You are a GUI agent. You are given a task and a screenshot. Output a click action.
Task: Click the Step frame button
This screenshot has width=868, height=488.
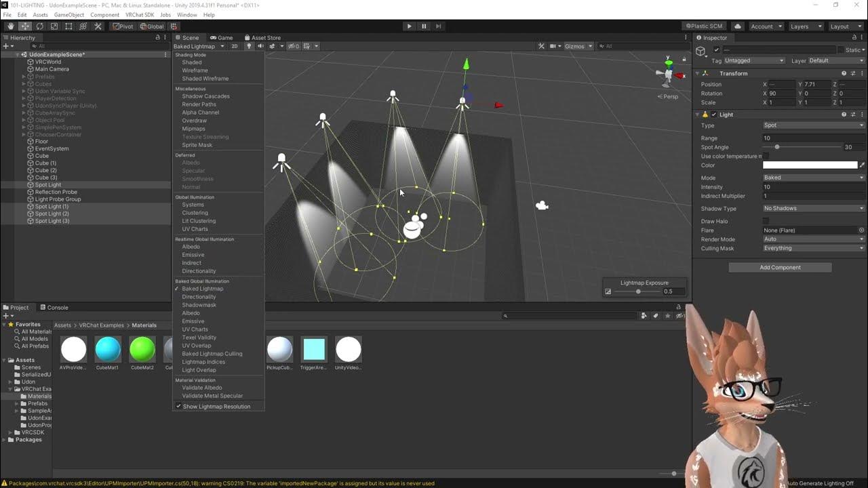(x=439, y=26)
